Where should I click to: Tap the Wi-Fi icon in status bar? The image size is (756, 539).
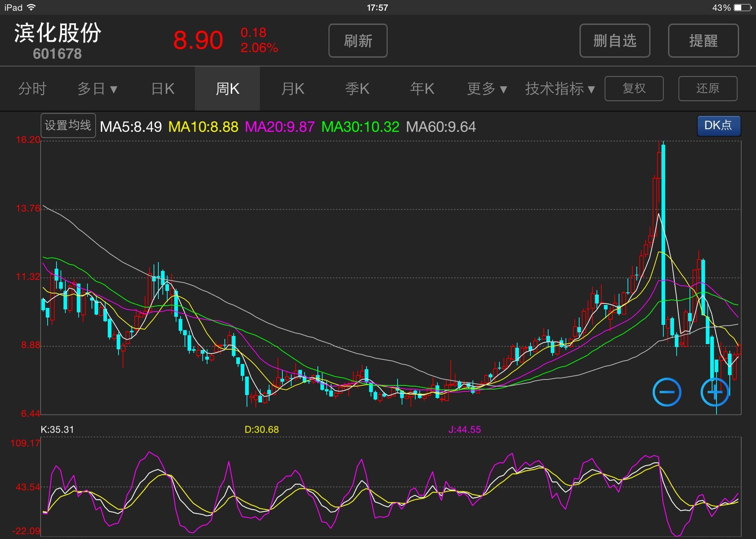32,7
